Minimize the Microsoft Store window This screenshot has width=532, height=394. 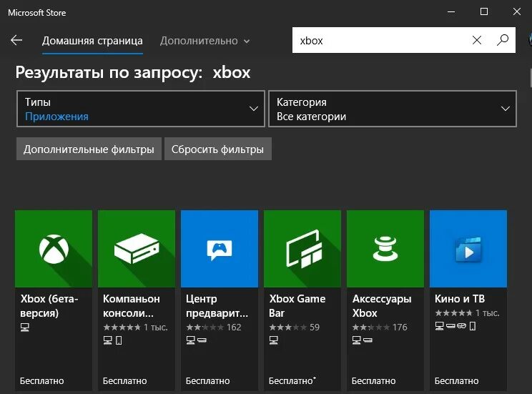coord(451,12)
